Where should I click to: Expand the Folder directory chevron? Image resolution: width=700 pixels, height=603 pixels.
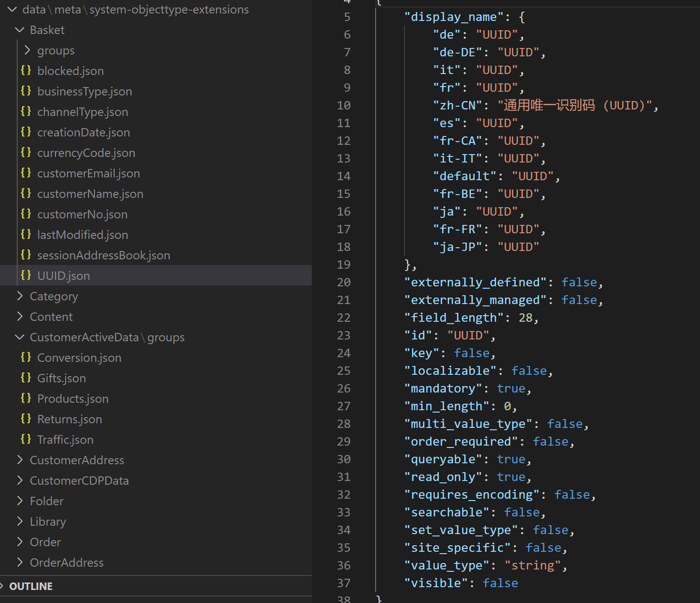click(x=20, y=501)
